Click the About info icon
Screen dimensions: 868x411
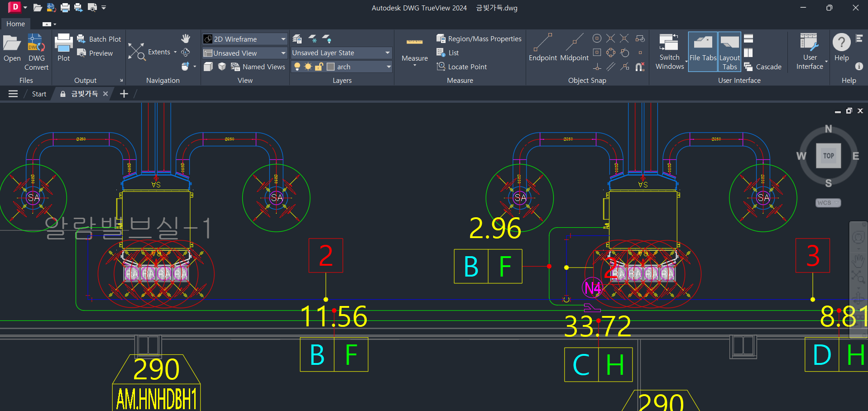tap(859, 67)
